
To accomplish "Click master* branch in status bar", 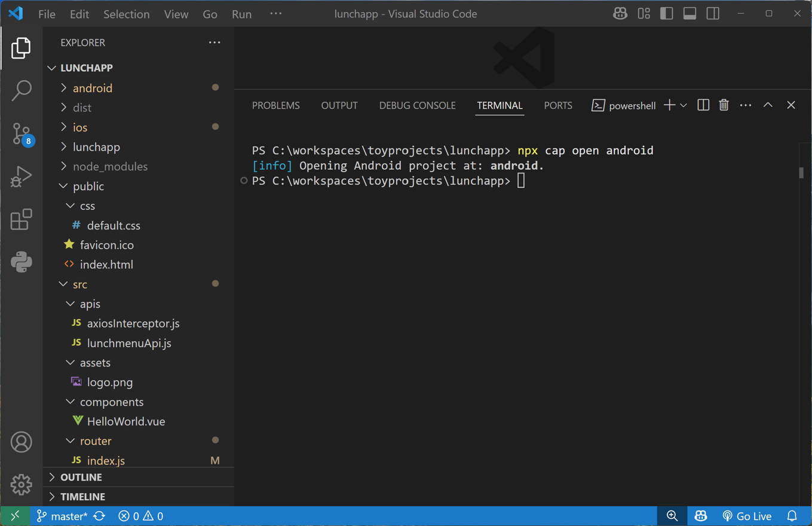I will pyautogui.click(x=62, y=516).
